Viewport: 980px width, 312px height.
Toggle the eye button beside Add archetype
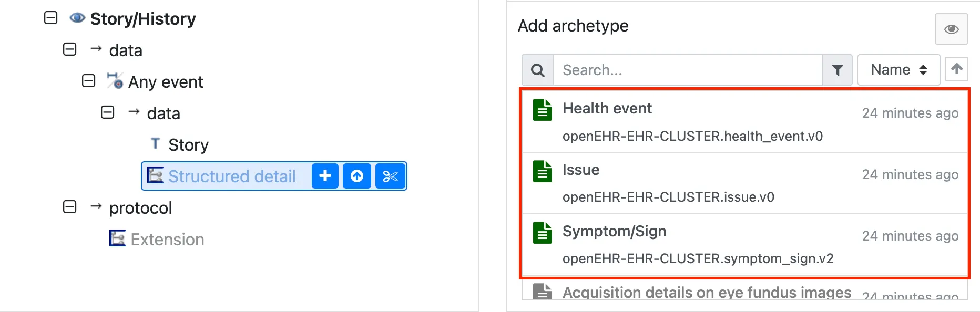coord(951,29)
